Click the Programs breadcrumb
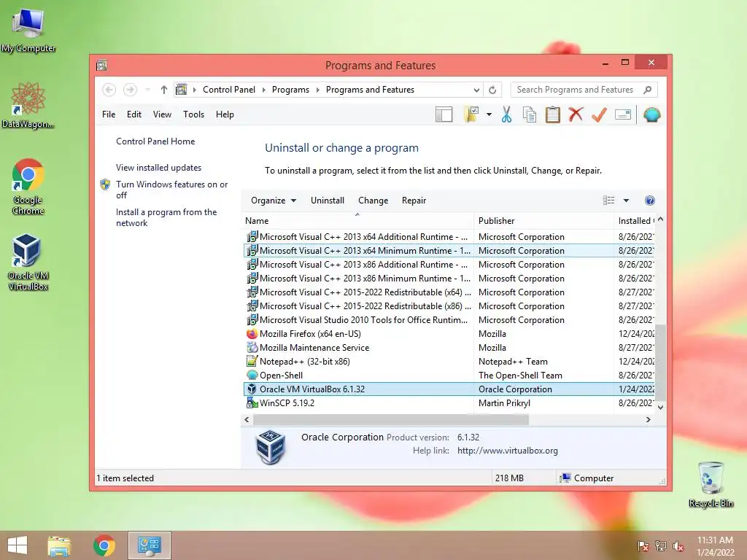 (290, 90)
